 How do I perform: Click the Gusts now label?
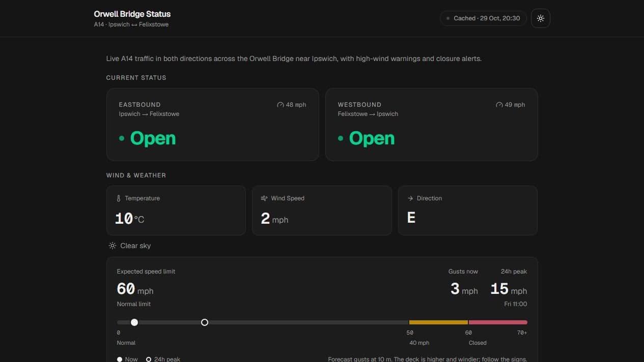click(x=463, y=271)
